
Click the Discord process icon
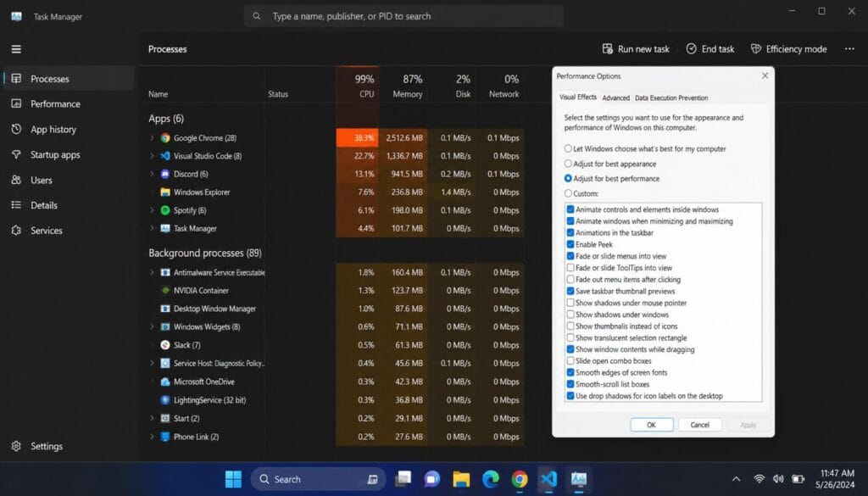click(165, 174)
